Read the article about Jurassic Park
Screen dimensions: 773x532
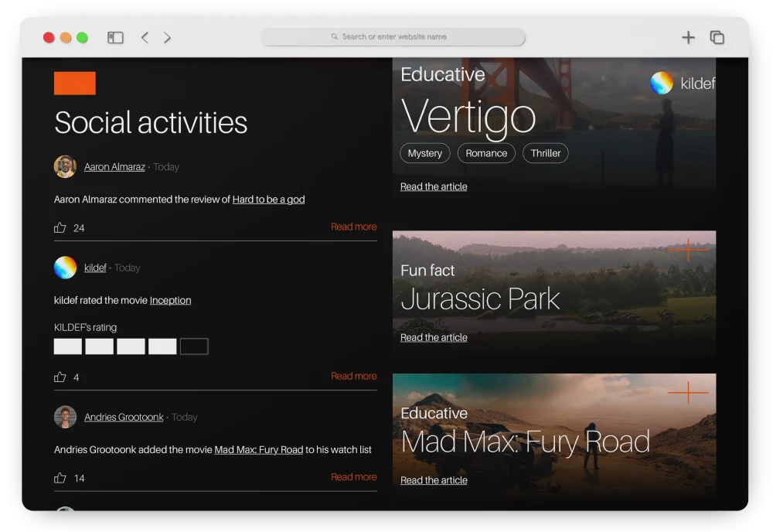point(434,337)
